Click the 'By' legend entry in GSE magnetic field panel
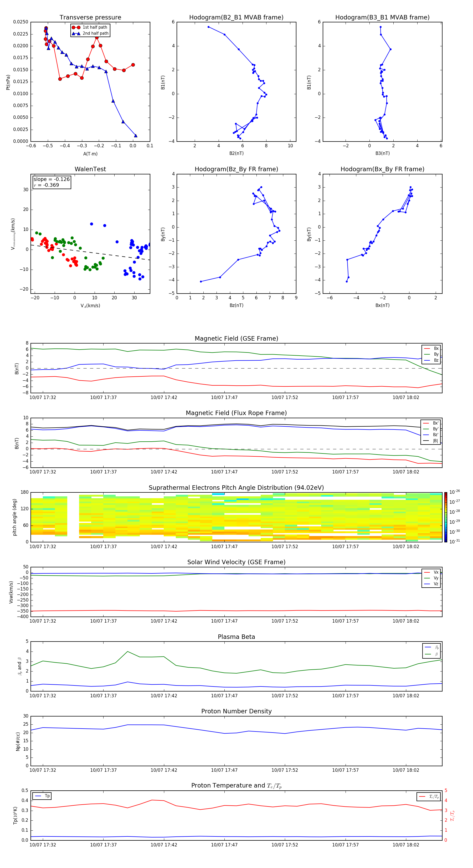The image size is (473, 868). (431, 354)
